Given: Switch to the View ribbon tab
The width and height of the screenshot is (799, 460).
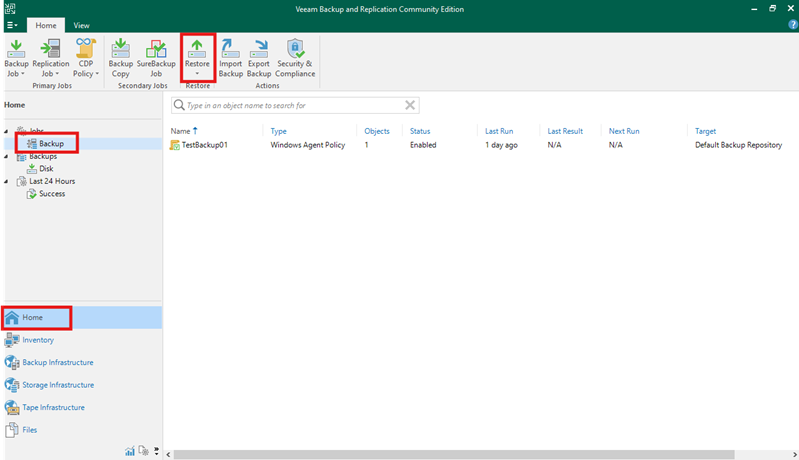Looking at the screenshot, I should (81, 24).
